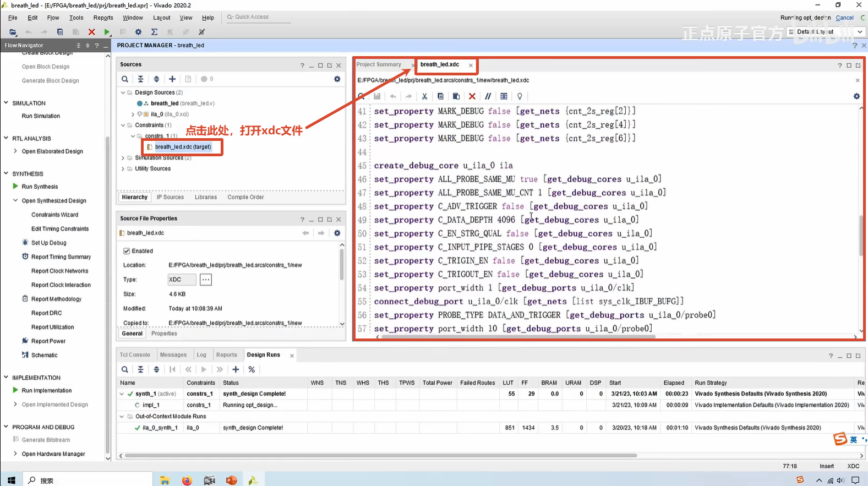Create new run with plus icon in Design Runs
Screen dimensions: 868x486
pos(236,369)
